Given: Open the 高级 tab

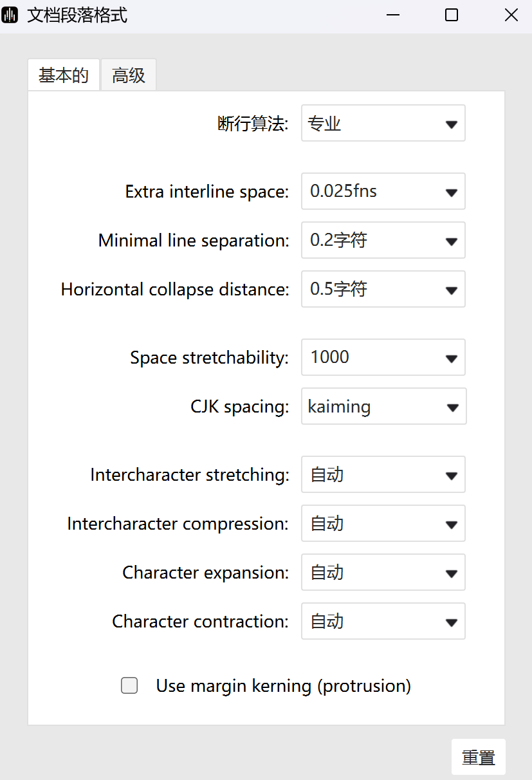Looking at the screenshot, I should 129,75.
